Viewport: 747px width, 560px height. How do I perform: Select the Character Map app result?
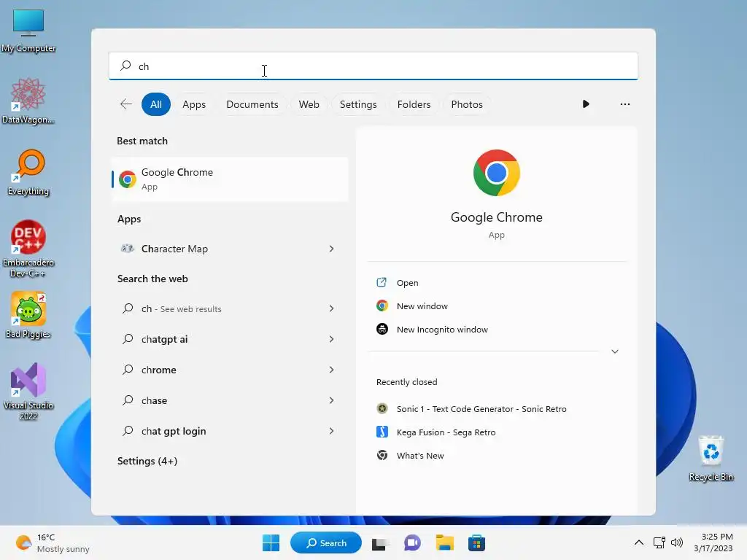(x=174, y=249)
